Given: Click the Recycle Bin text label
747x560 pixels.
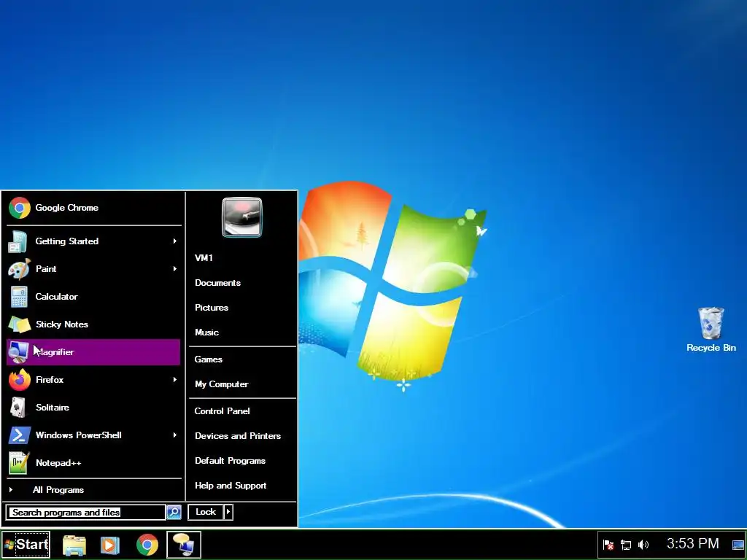Looking at the screenshot, I should pyautogui.click(x=711, y=348).
